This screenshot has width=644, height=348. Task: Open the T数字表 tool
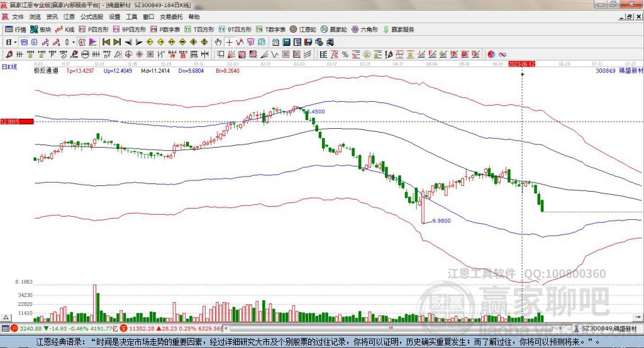click(270, 30)
